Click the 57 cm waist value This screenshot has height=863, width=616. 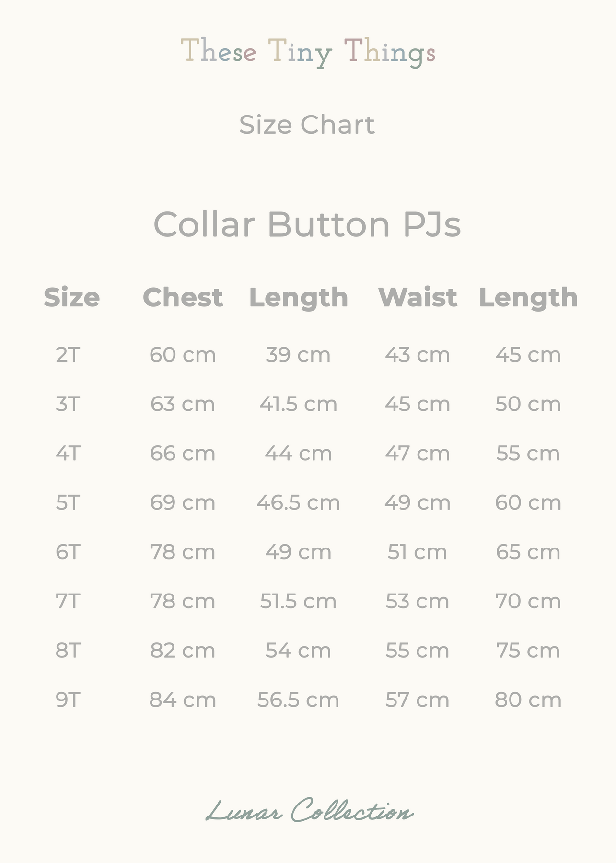pos(418,700)
